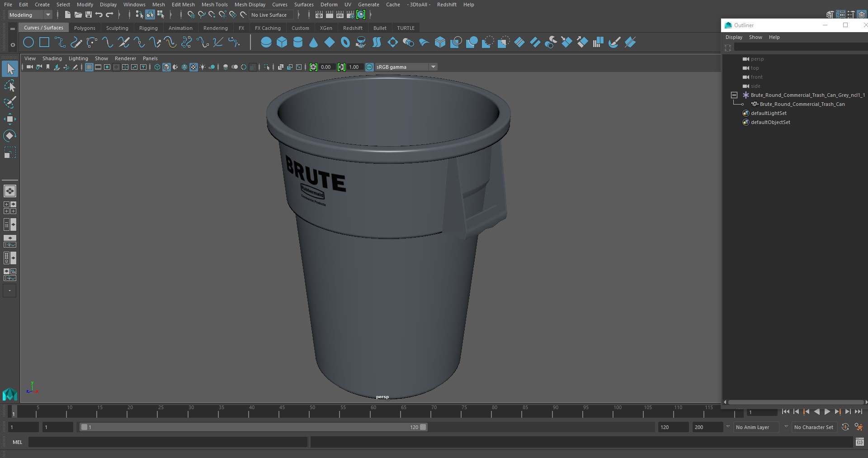The width and height of the screenshot is (868, 458).
Task: Save the scene with the disk icon
Action: tap(88, 15)
